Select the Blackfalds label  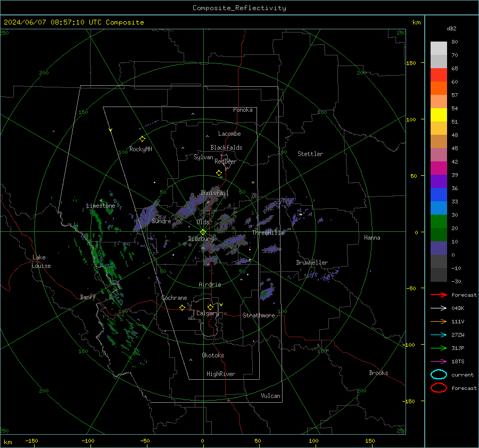226,148
